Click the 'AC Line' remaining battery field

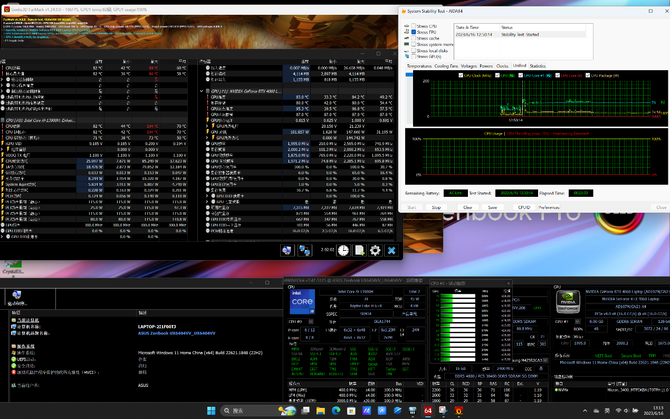[455, 193]
